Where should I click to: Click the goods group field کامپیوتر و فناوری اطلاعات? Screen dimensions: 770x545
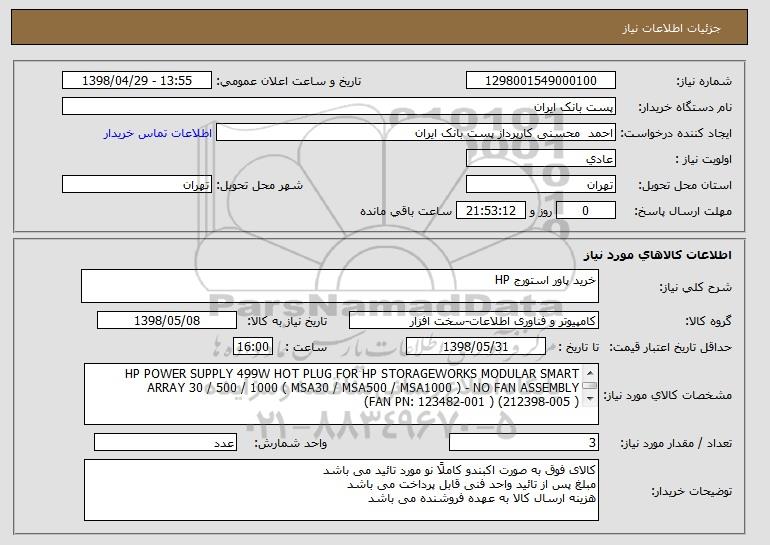point(474,321)
